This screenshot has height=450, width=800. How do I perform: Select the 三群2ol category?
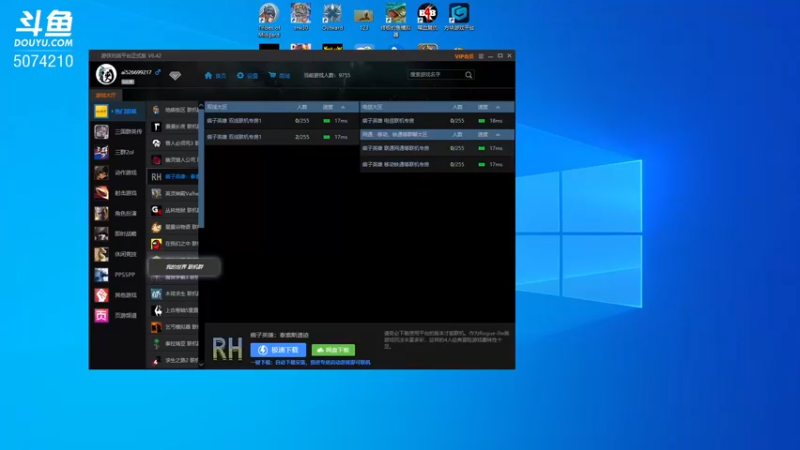coord(117,152)
